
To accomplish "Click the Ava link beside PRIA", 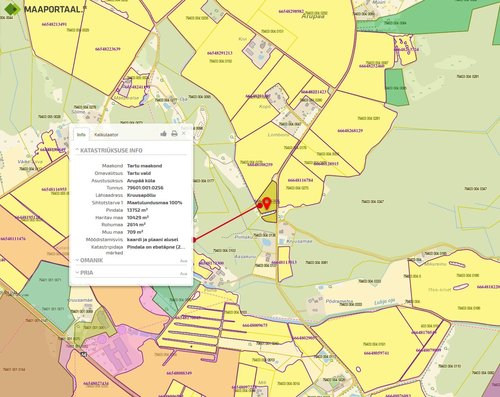I will (184, 274).
